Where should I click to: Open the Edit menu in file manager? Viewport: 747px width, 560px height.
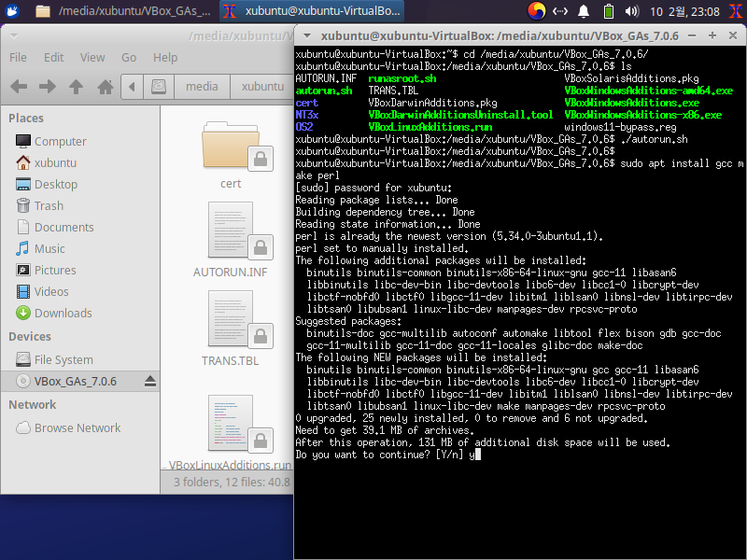tap(54, 58)
